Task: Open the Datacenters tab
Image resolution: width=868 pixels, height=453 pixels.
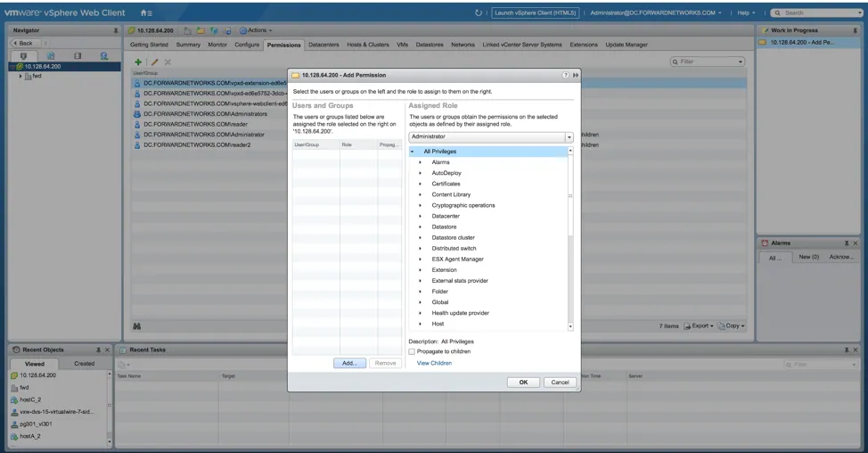Action: coord(323,45)
